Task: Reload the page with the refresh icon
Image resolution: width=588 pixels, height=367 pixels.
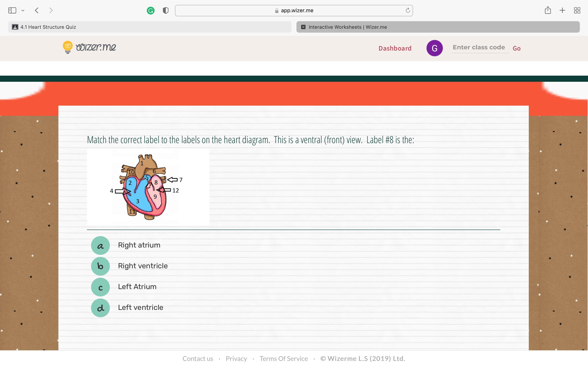Action: pos(408,10)
